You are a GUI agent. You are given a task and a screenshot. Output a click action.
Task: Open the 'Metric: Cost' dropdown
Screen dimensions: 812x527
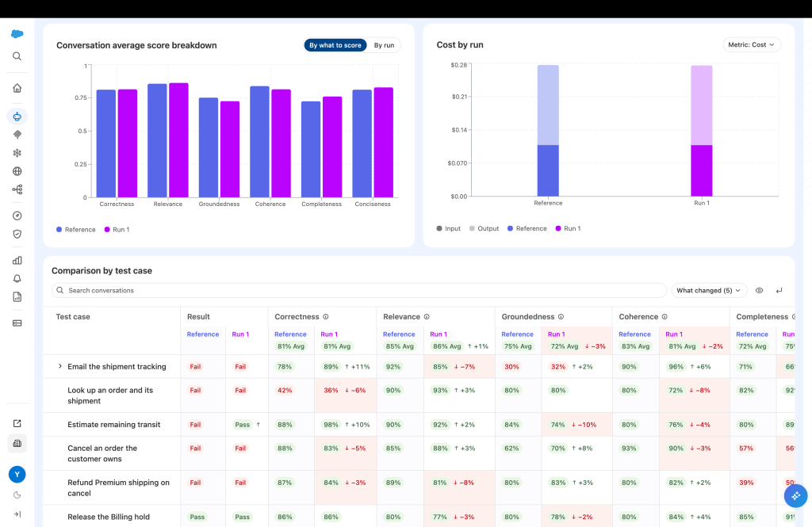[x=751, y=44]
